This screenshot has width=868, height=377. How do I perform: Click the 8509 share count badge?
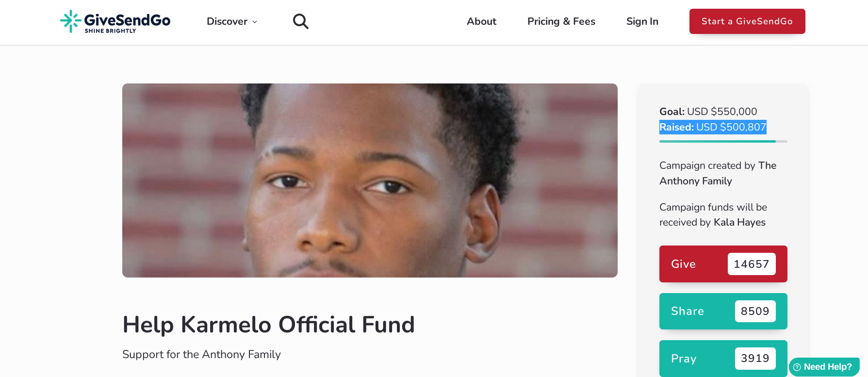click(x=755, y=311)
